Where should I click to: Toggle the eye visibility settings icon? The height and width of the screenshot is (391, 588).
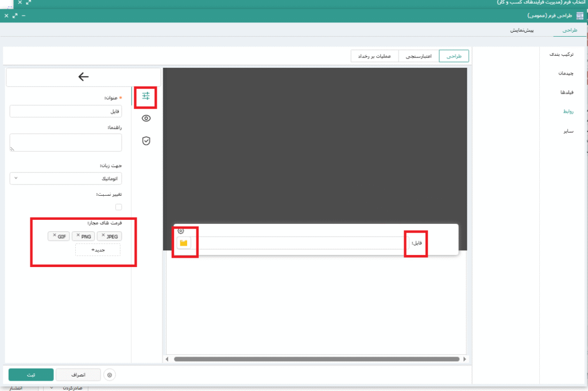[x=146, y=118]
